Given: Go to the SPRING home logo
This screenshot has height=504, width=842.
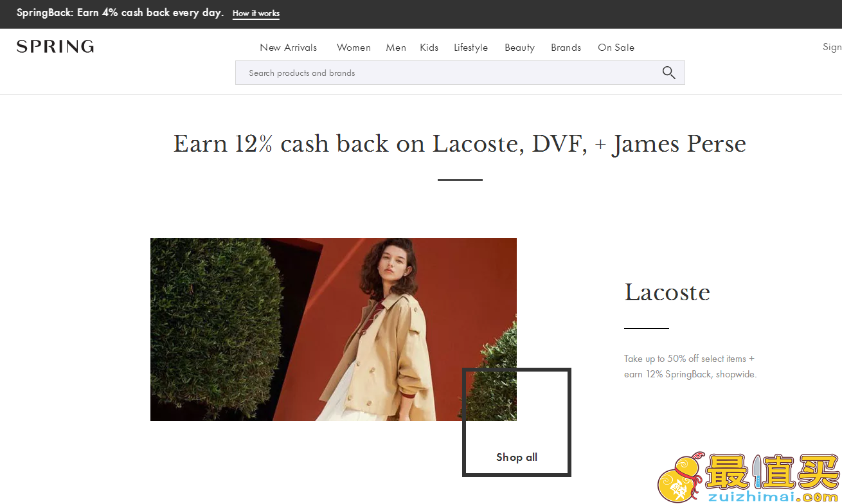Looking at the screenshot, I should pos(55,46).
